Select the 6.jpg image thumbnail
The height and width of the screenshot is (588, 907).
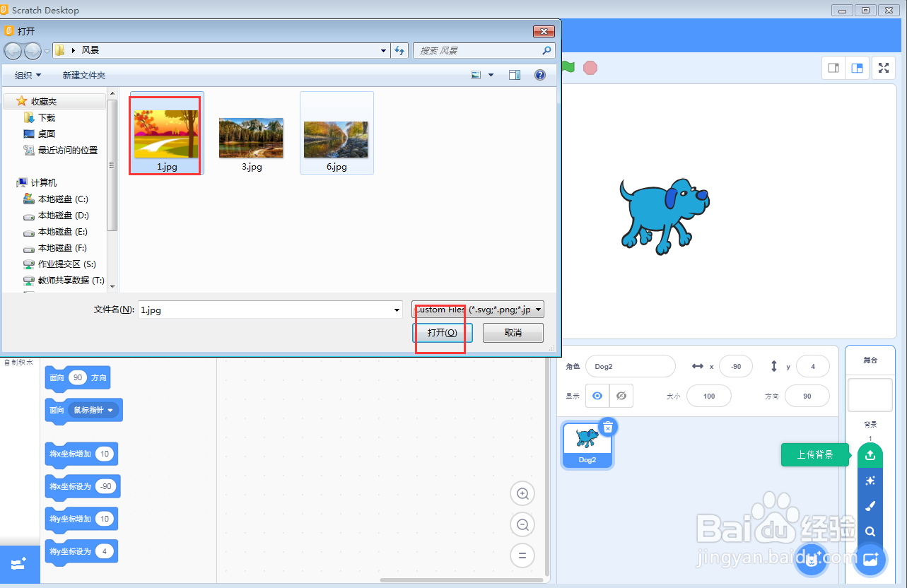337,133
